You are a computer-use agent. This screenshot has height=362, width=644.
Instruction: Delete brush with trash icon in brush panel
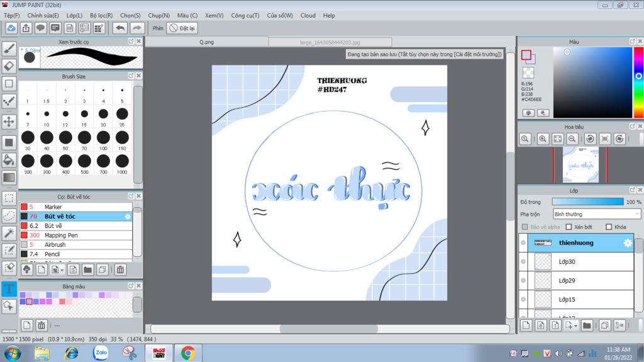120,270
